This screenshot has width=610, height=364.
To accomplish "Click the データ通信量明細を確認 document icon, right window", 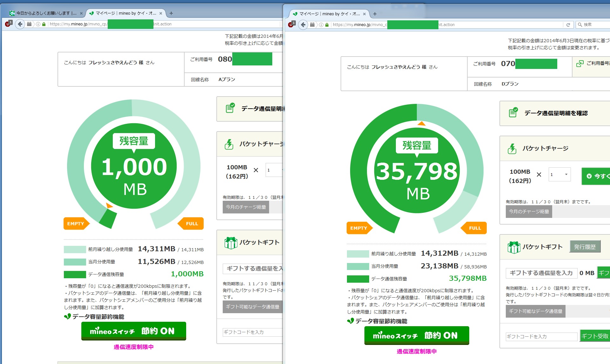I will (x=513, y=112).
